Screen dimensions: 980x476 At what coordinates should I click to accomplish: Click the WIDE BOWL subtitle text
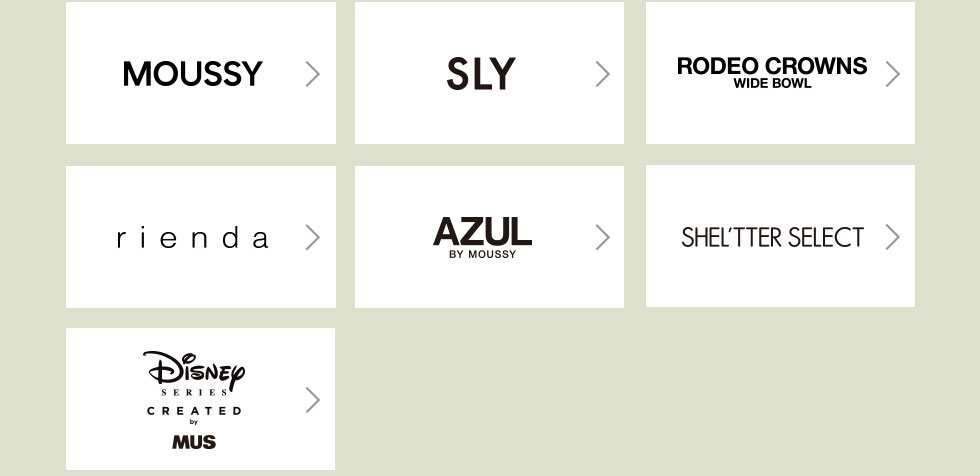(772, 84)
